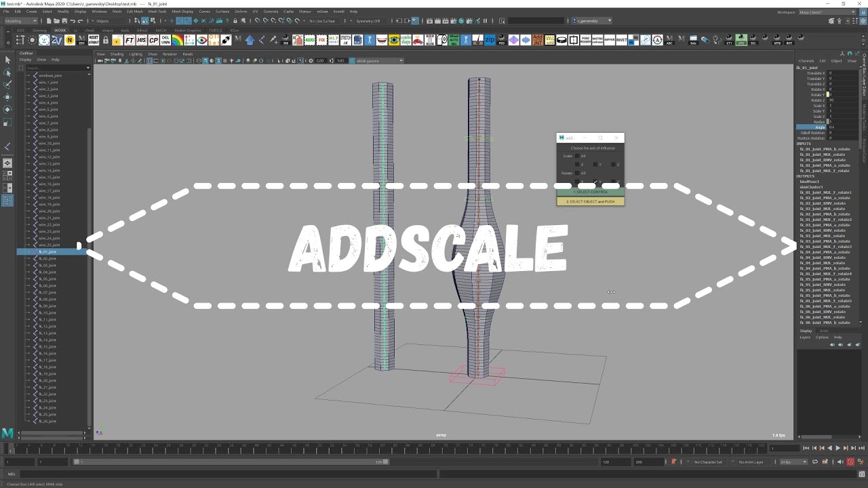Viewport: 868px width, 488px height.
Task: Click the NIPPER shelf icon
Action: [x=609, y=40]
